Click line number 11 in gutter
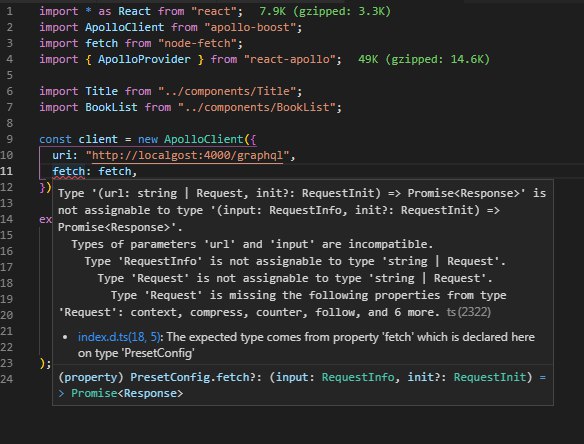Image resolution: width=584 pixels, height=444 pixels. [x=7, y=171]
